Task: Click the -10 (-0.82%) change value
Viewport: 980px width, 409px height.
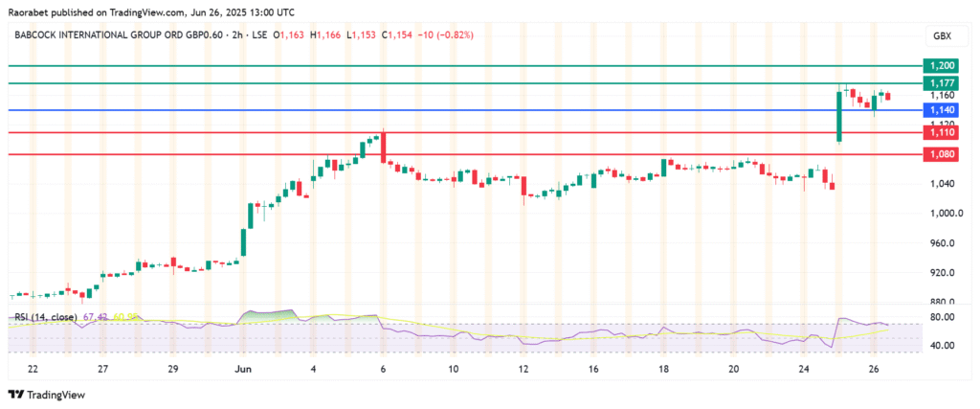Action: [x=447, y=35]
